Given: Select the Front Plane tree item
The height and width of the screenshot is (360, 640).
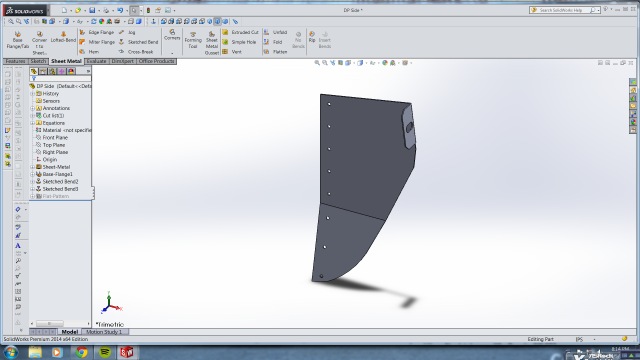Looking at the screenshot, I should click(51, 138).
